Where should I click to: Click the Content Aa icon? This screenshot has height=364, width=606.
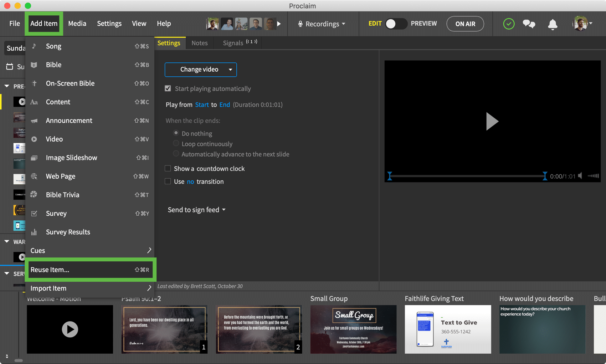pos(34,102)
